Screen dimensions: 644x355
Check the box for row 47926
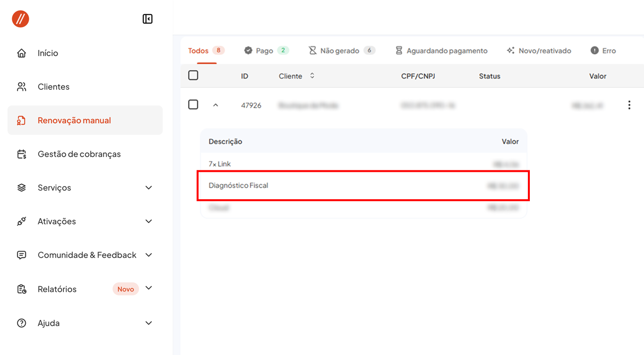(x=193, y=104)
